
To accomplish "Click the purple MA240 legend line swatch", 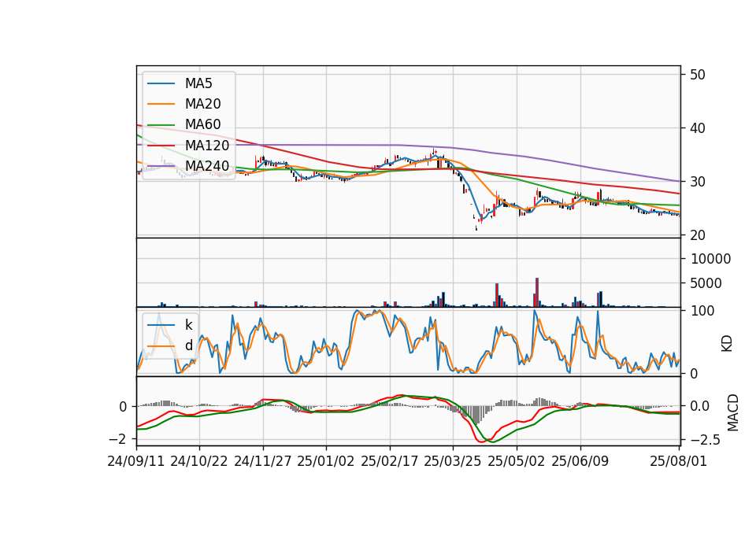I will (161, 166).
